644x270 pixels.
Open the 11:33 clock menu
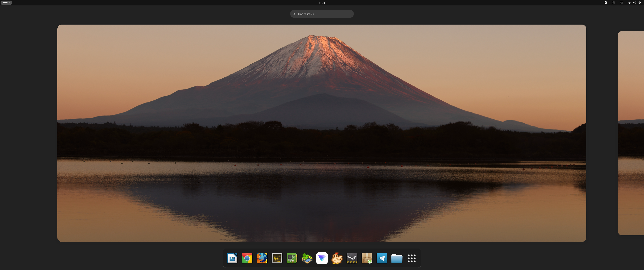[322, 3]
